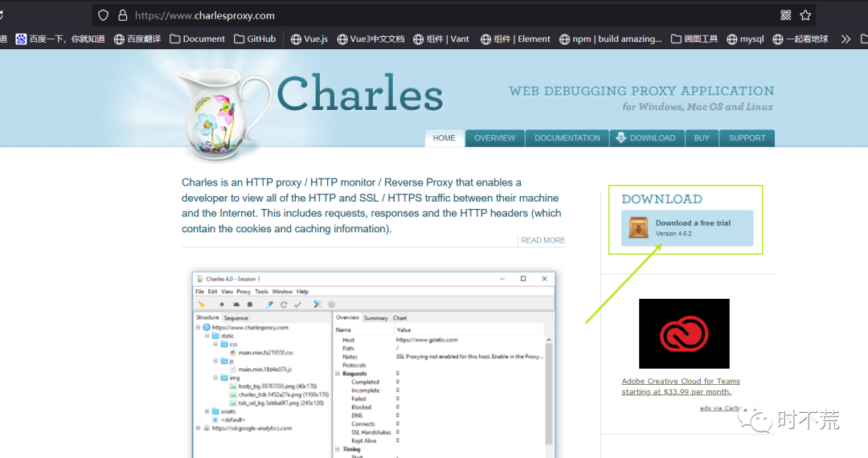Select the DOCUMENTATION navigation tab
This screenshot has height=458, width=868.
click(x=567, y=138)
